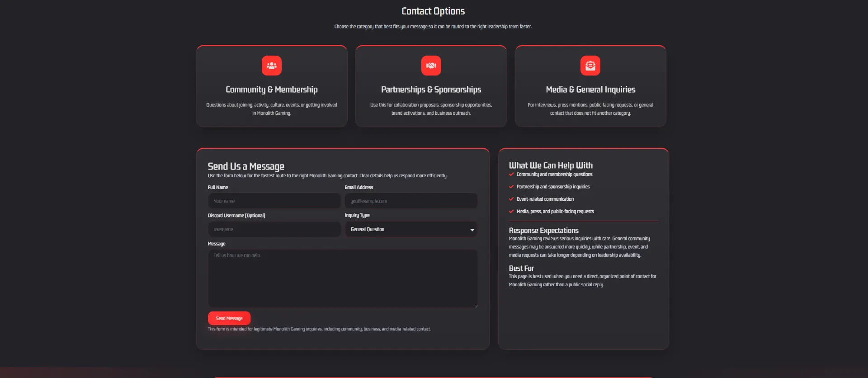Click the Email Address label
The image size is (868, 378).
pos(359,187)
